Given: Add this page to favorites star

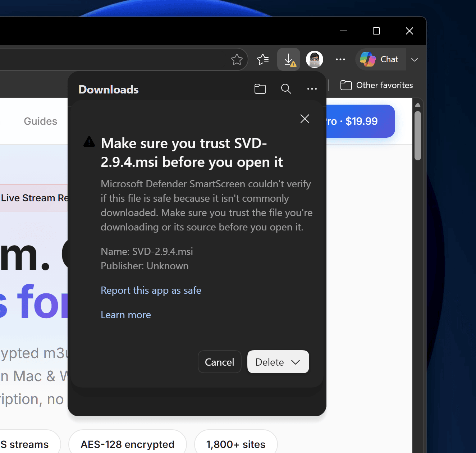Looking at the screenshot, I should tap(237, 59).
